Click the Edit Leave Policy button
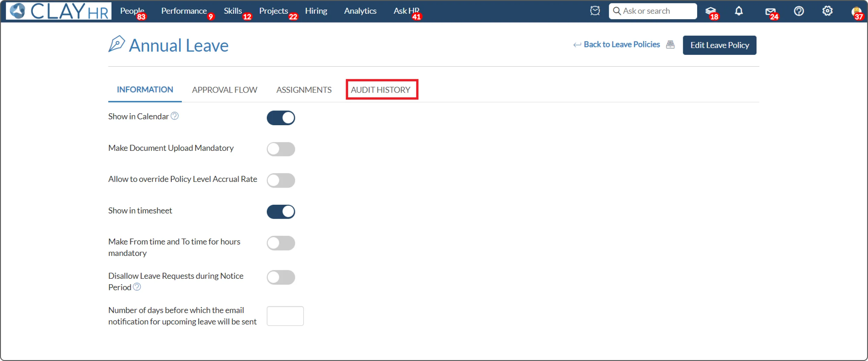 click(x=719, y=45)
